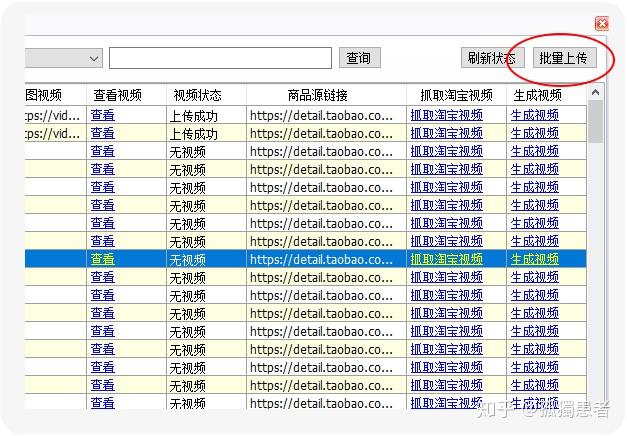Click 抓取淘宝视频 in second 上传成功 row

click(x=446, y=133)
